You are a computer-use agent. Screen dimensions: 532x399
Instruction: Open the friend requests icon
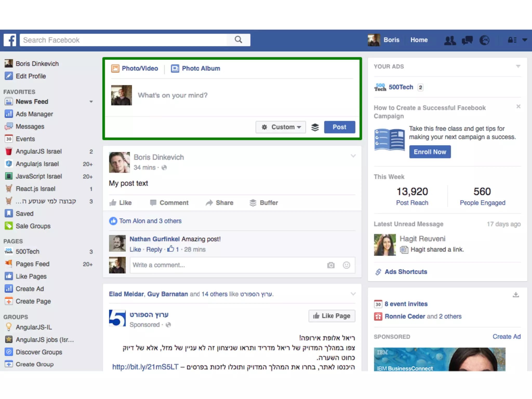pos(450,40)
